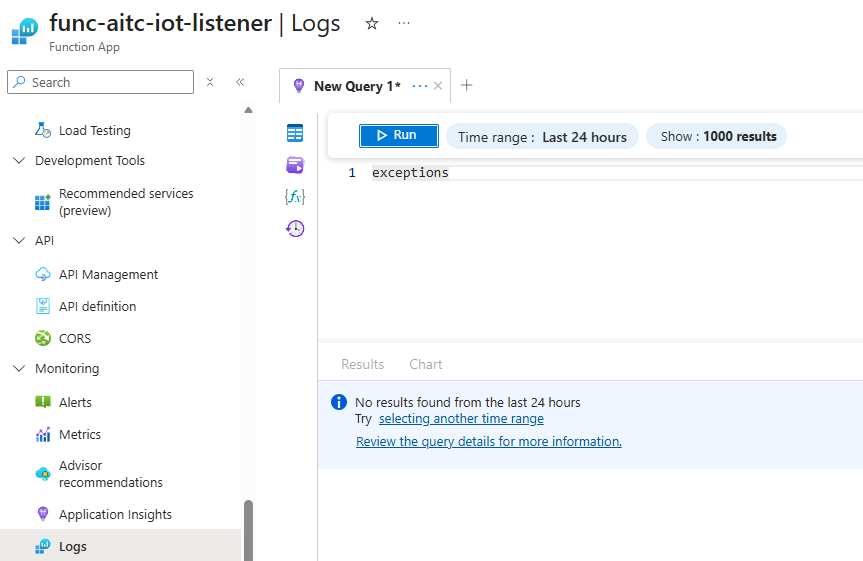The height and width of the screenshot is (561, 863).
Task: Click the exceptions query line in editor
Action: click(410, 173)
